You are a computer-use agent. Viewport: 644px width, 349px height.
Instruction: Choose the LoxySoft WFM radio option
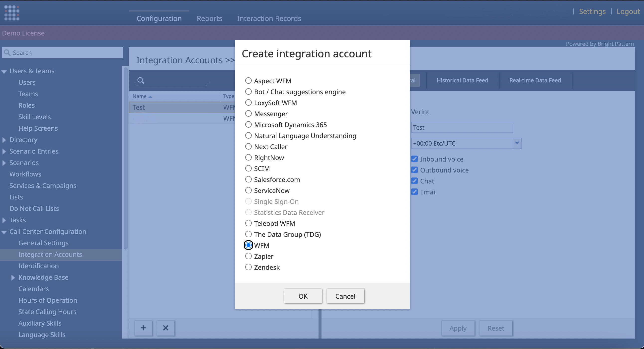coord(248,102)
